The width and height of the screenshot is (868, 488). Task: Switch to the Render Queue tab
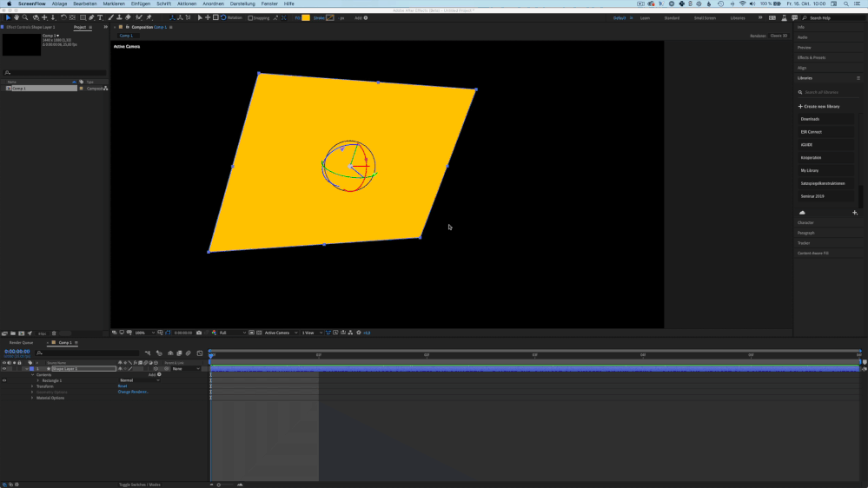(21, 342)
